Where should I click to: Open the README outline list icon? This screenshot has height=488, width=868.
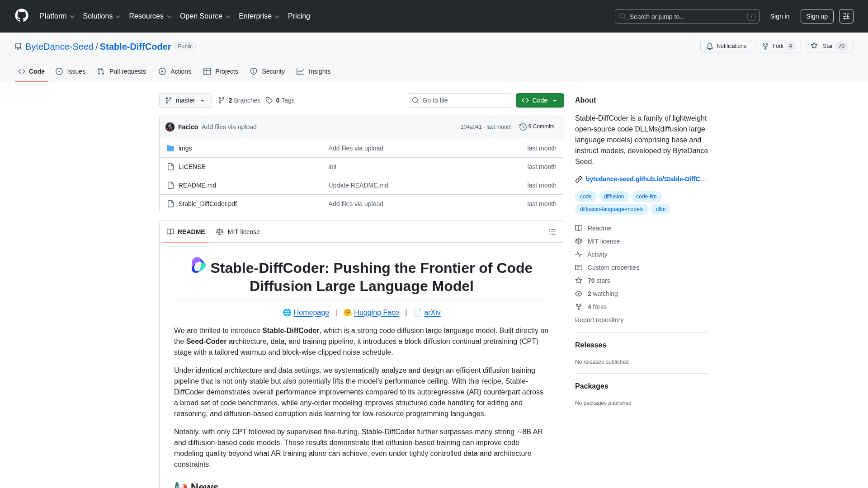click(552, 232)
